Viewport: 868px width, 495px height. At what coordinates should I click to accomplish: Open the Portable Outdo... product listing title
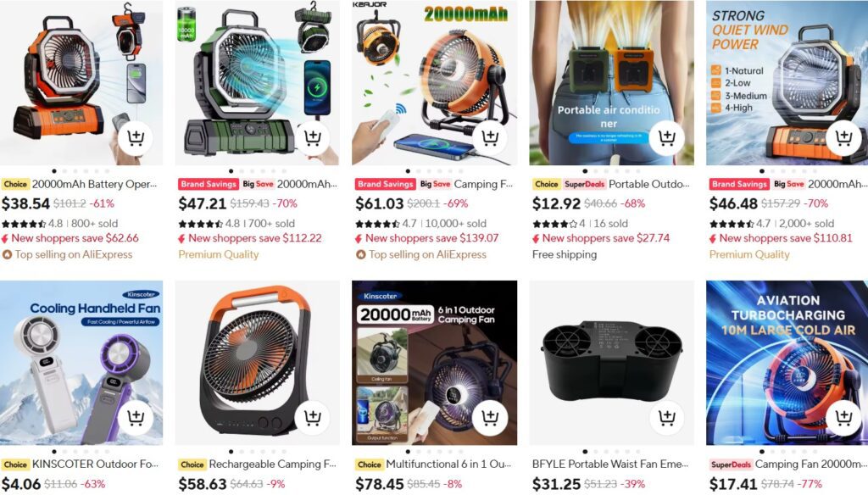(x=648, y=184)
